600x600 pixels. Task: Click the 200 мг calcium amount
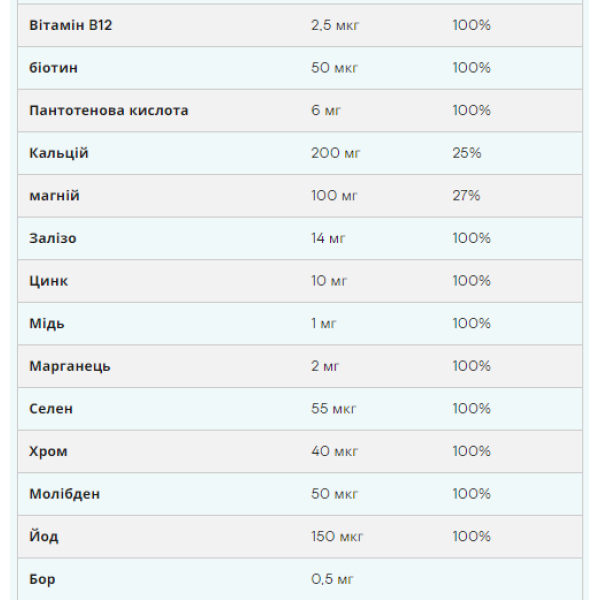[x=336, y=153]
